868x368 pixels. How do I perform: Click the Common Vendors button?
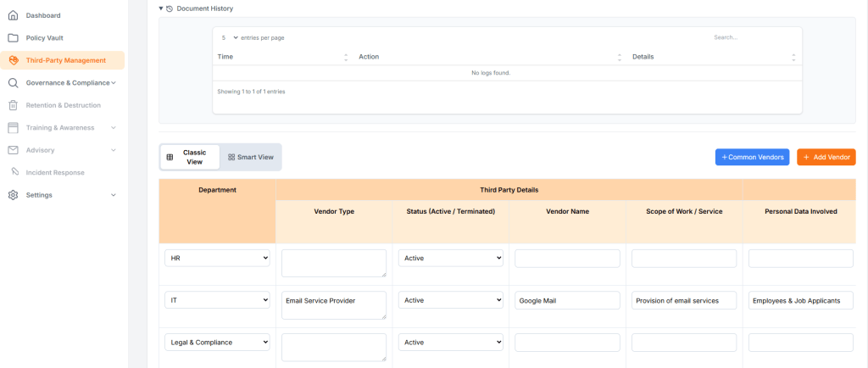[752, 157]
